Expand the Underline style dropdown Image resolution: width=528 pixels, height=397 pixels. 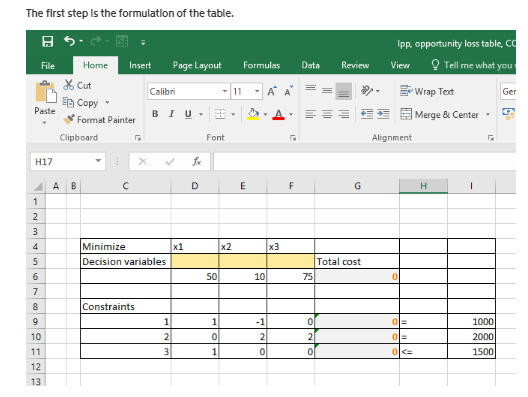tap(201, 114)
